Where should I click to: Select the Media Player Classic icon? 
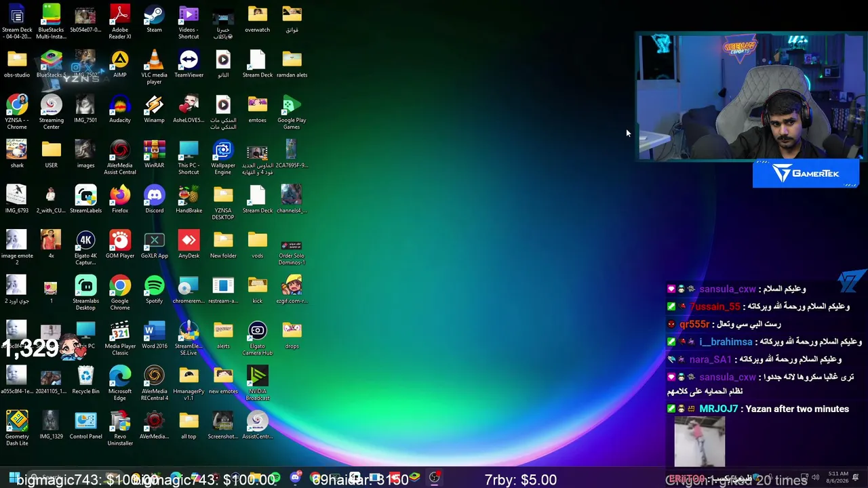point(120,338)
